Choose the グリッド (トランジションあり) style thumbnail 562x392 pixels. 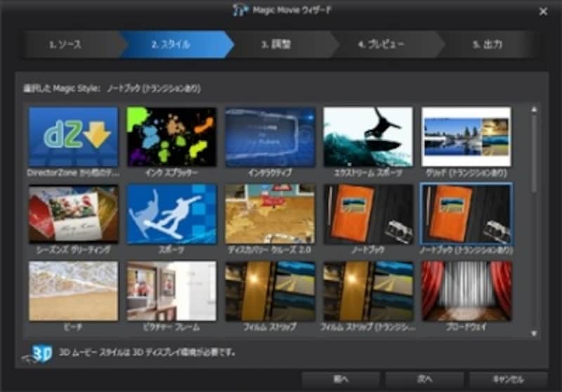[466, 136]
